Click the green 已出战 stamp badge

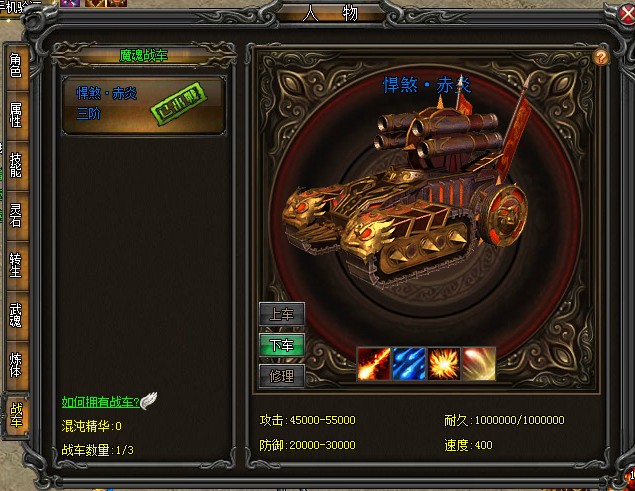coord(179,103)
